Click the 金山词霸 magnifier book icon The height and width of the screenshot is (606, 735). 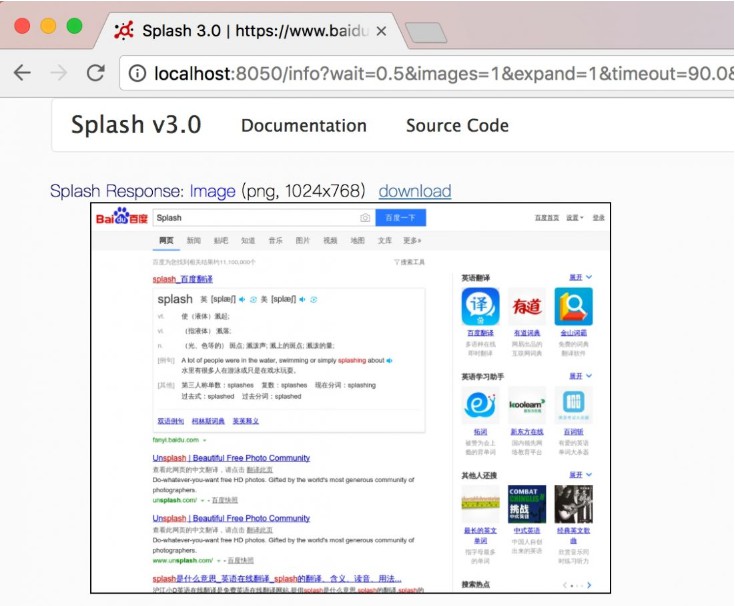573,307
